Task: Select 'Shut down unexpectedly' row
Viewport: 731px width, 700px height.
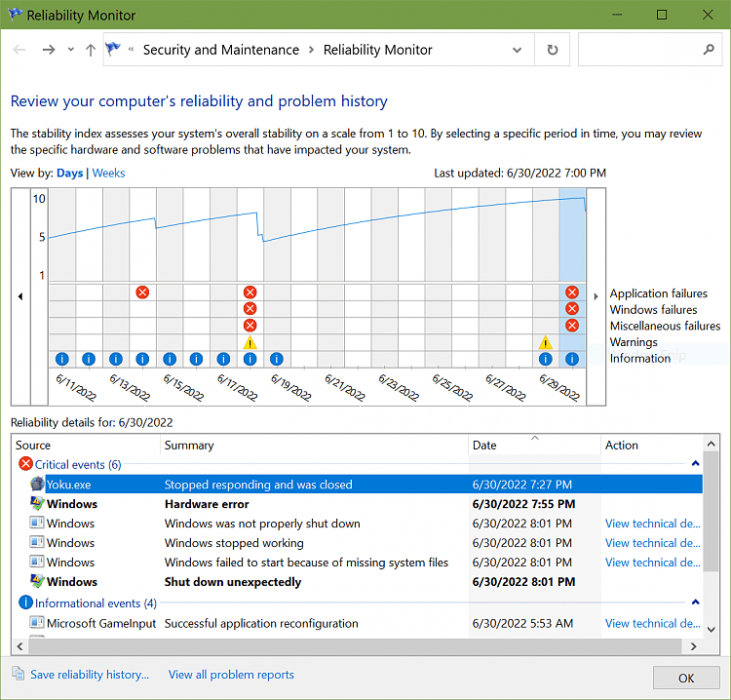Action: point(365,581)
